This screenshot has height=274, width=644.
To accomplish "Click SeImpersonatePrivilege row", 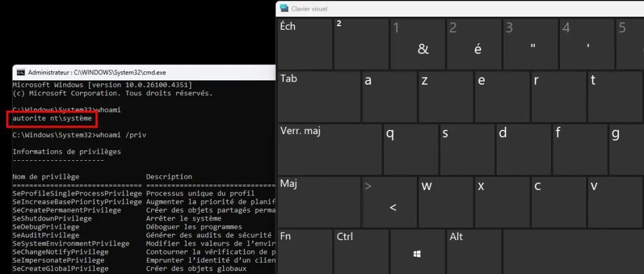I will [144, 260].
